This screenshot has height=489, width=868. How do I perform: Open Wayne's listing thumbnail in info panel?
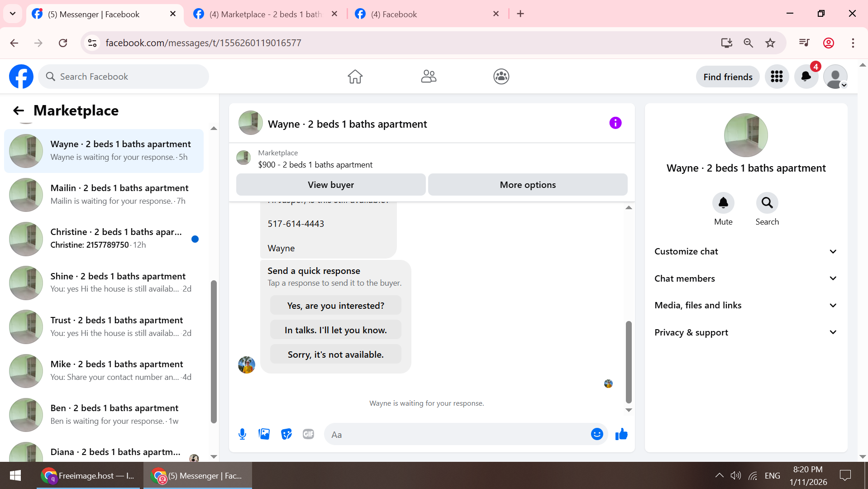click(x=746, y=135)
